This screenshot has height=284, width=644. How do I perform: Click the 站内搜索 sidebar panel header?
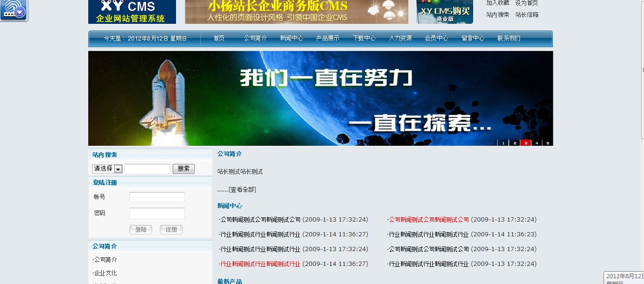point(150,155)
